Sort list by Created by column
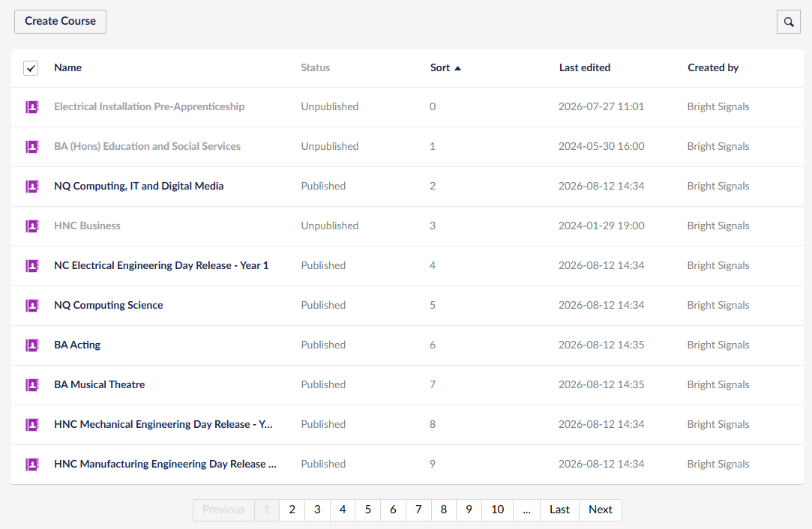The width and height of the screenshot is (812, 529). click(x=713, y=67)
